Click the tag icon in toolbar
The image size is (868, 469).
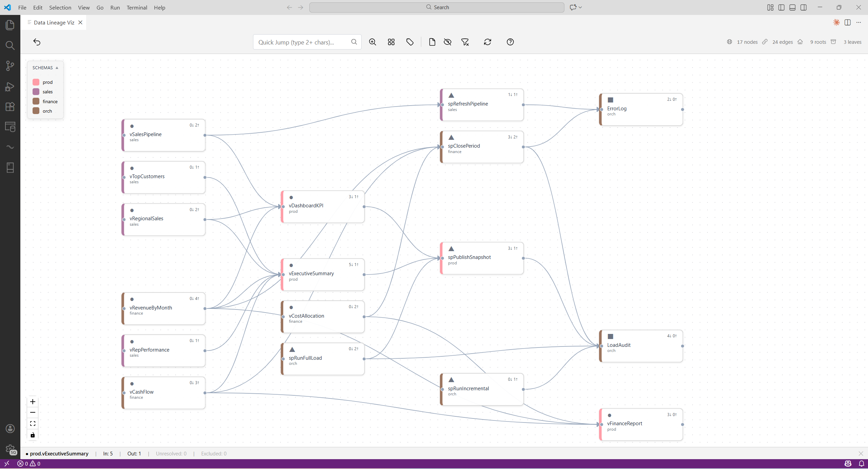point(410,42)
